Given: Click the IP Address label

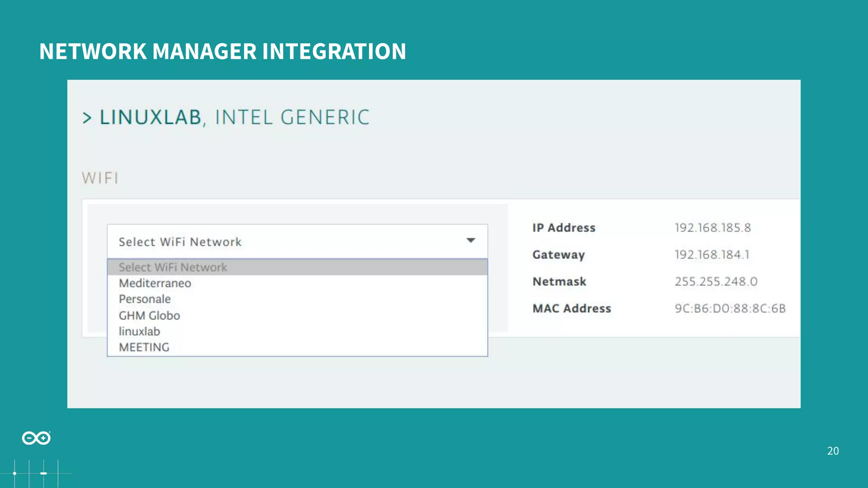Looking at the screenshot, I should (564, 227).
